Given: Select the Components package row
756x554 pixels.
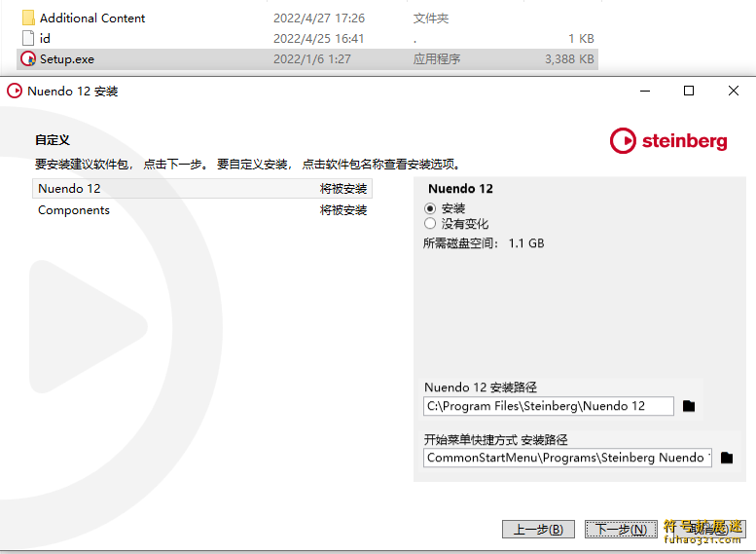Looking at the screenshot, I should point(202,210).
